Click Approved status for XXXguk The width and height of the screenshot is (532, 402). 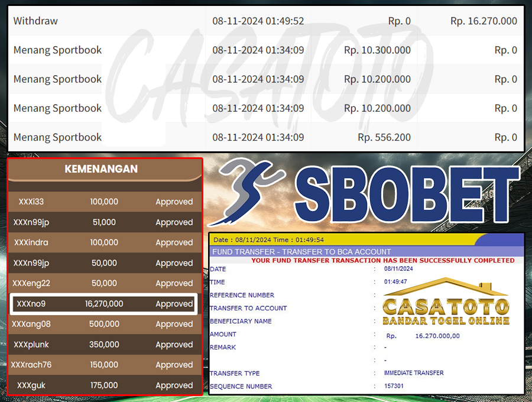[174, 385]
